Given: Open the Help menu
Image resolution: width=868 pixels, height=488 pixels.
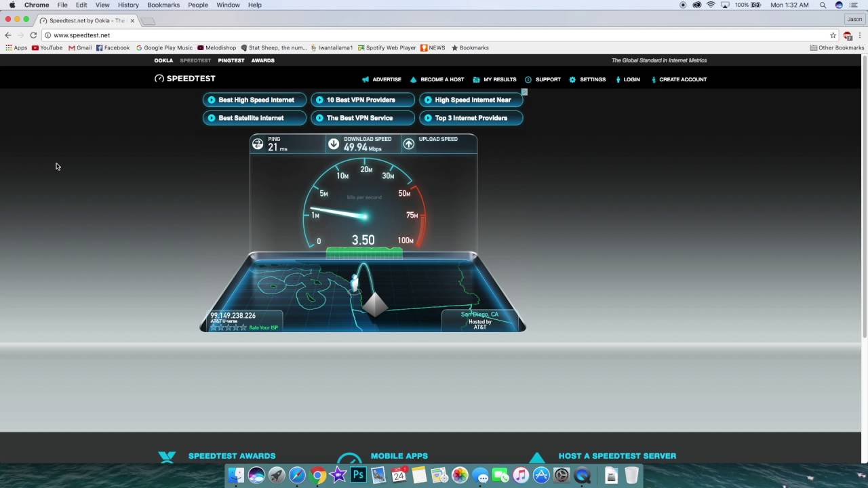Looking at the screenshot, I should click(x=255, y=5).
